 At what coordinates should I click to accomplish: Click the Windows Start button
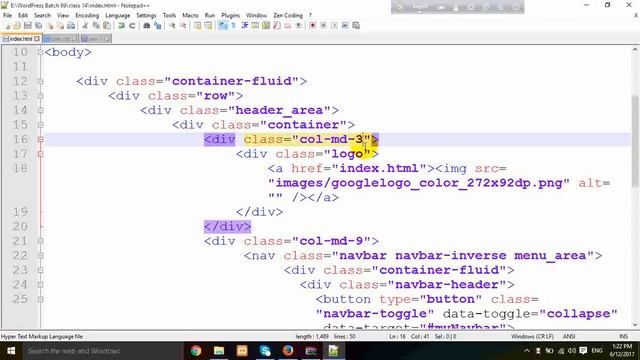click(x=11, y=351)
